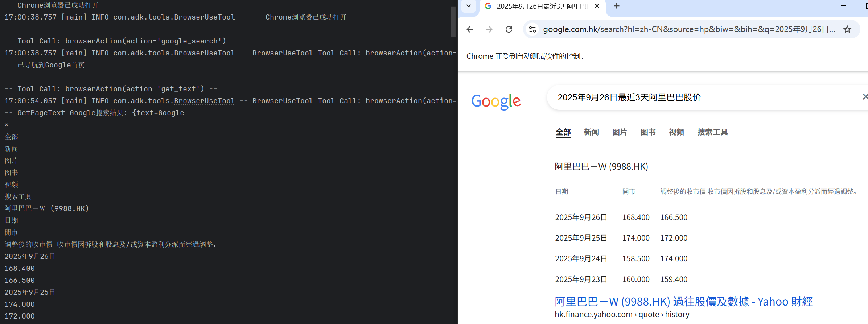
Task: Click Chrome 正受到自动测试软件的控制 infobar text
Action: point(526,56)
